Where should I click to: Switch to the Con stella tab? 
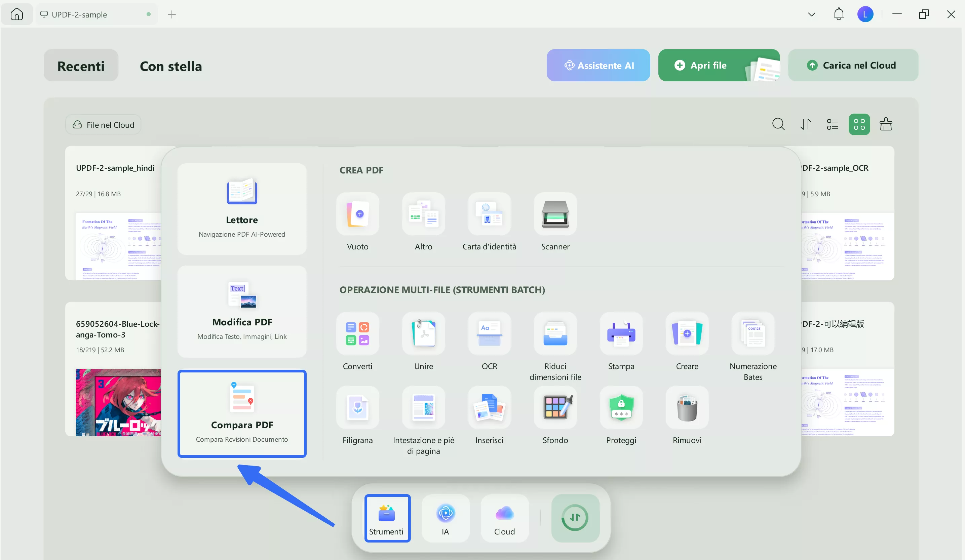(170, 66)
